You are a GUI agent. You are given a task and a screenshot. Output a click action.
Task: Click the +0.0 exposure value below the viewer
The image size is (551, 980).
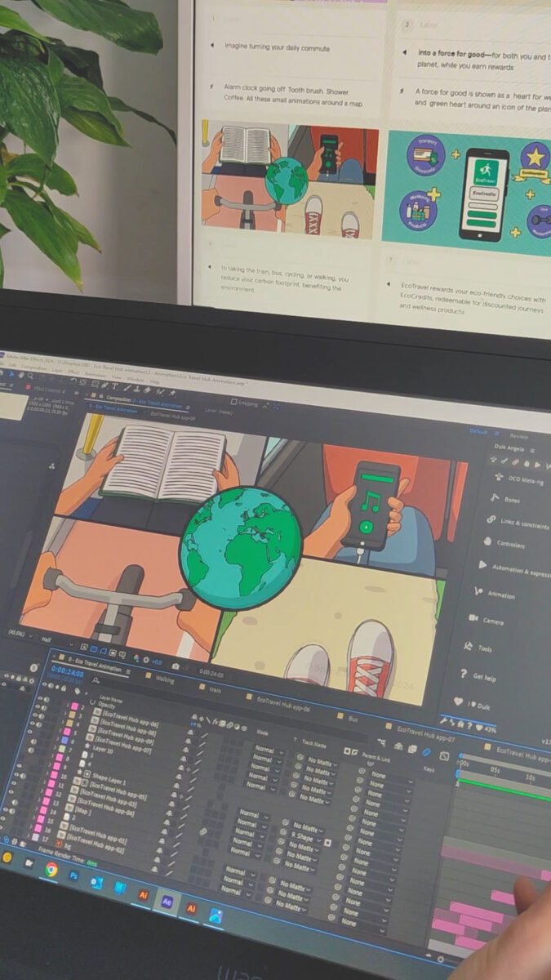point(157,661)
